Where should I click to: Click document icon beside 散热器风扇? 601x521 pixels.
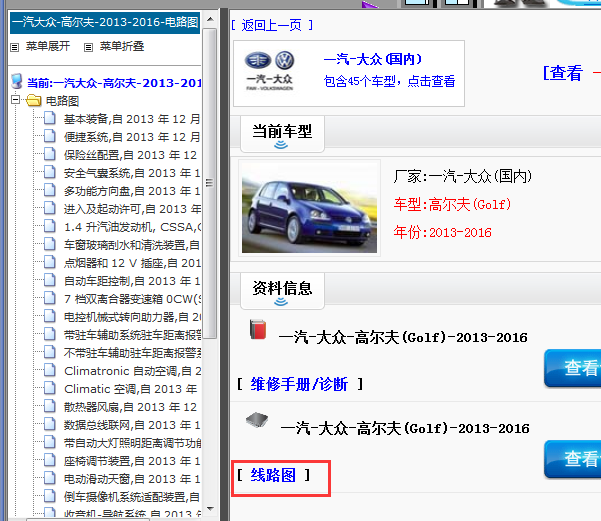49,406
